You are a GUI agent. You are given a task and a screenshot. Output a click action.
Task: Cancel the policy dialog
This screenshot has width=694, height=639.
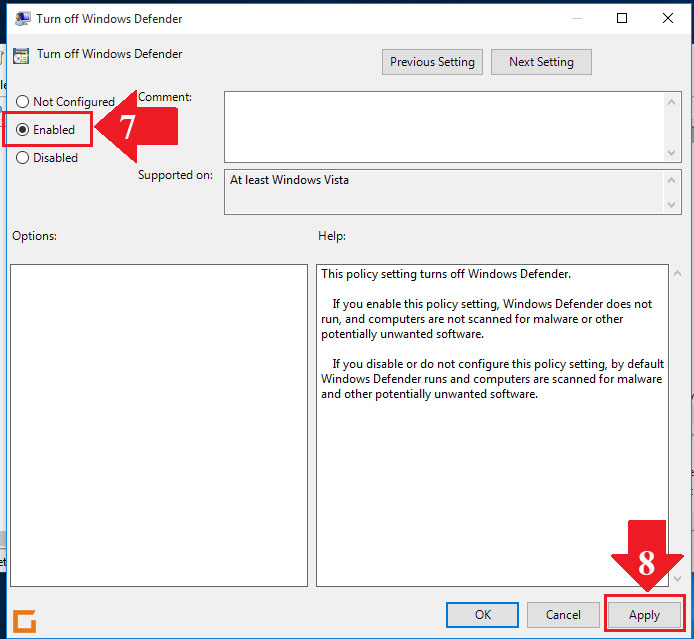563,615
